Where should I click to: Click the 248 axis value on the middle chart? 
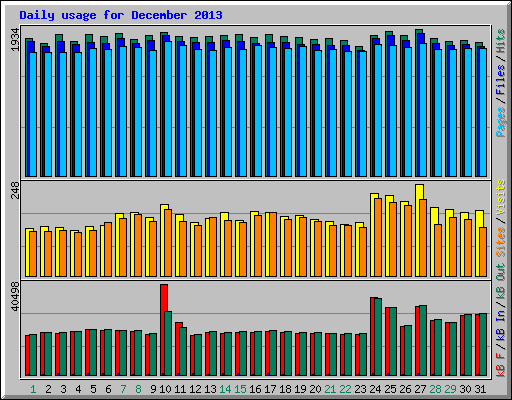15,190
